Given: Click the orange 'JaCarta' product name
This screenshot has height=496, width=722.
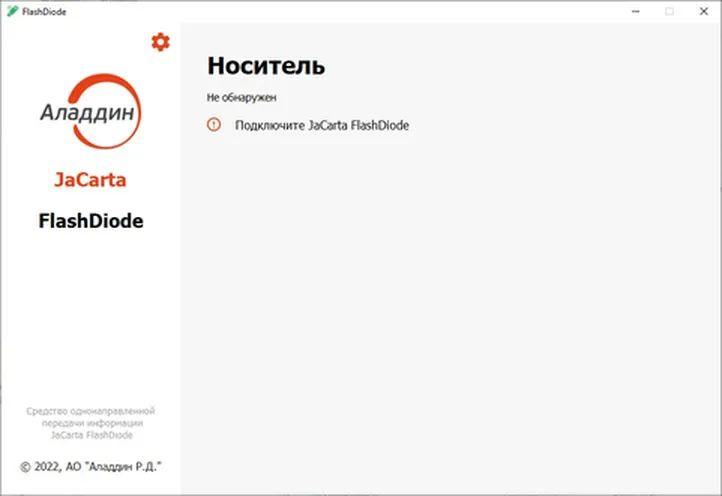Looking at the screenshot, I should pyautogui.click(x=90, y=180).
